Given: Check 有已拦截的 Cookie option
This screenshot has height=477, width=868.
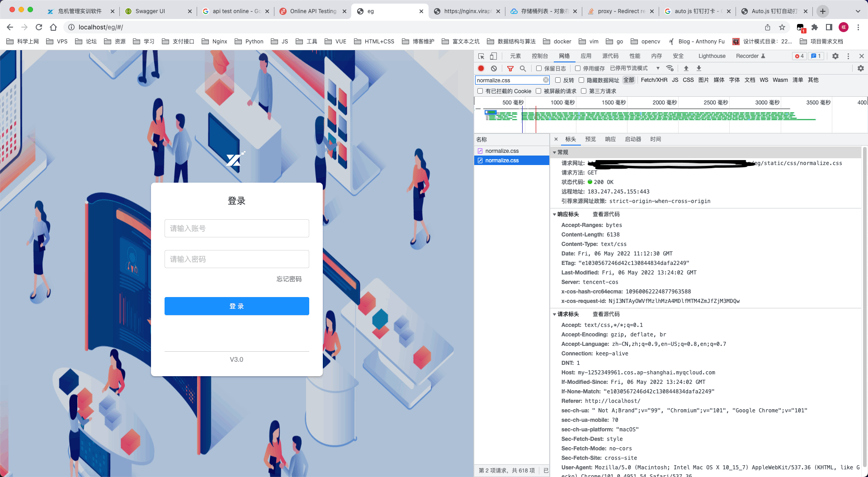Looking at the screenshot, I should (480, 91).
